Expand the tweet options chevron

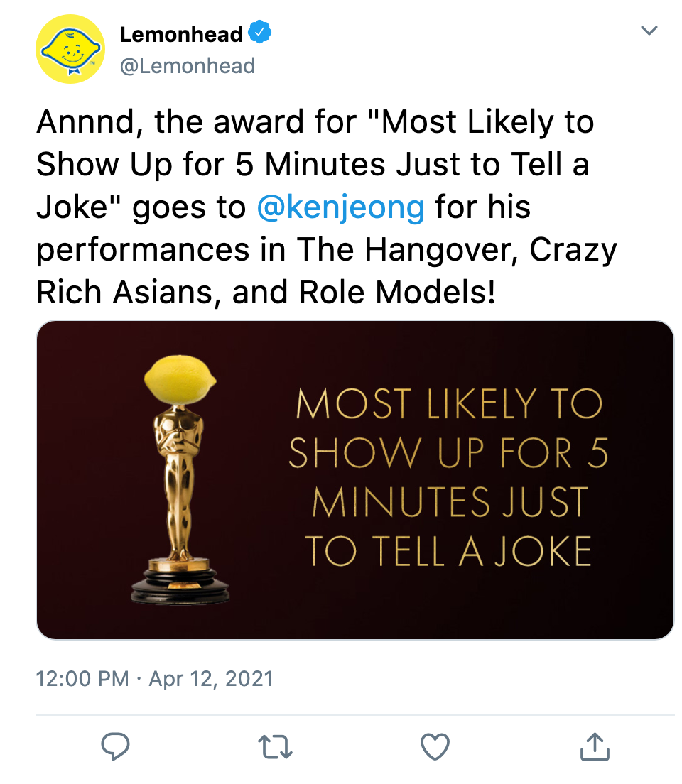click(x=649, y=31)
